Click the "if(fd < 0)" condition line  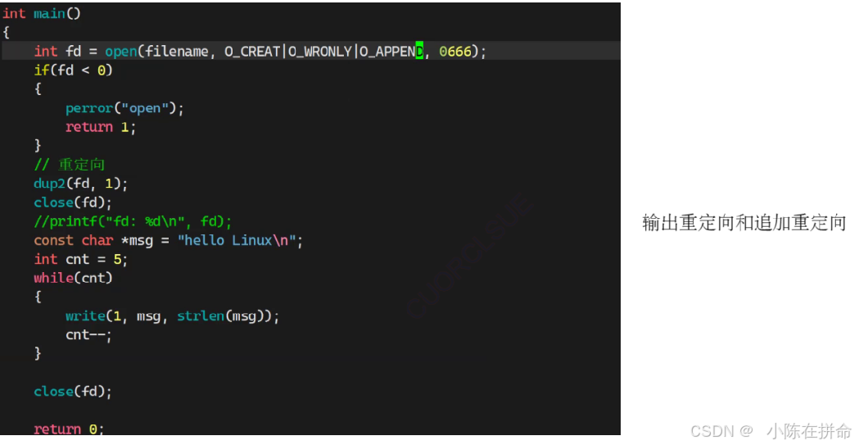[73, 70]
